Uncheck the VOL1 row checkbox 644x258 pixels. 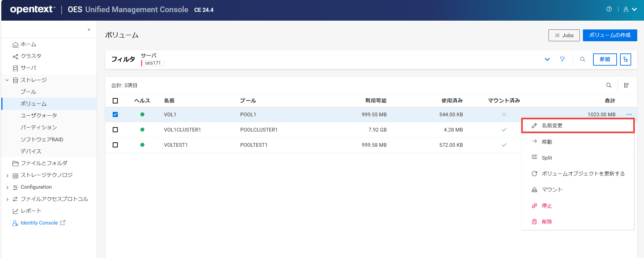point(115,115)
